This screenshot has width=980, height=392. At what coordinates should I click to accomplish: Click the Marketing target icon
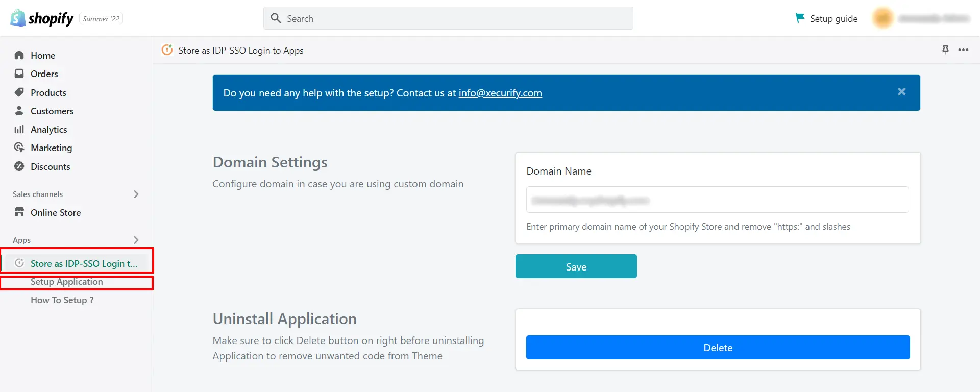(19, 148)
